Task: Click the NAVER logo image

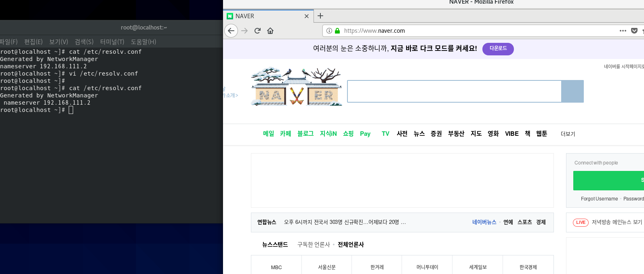Action: tap(297, 87)
